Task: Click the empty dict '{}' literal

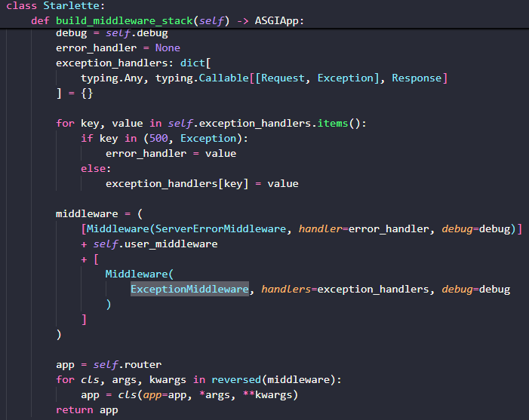Action: (87, 94)
